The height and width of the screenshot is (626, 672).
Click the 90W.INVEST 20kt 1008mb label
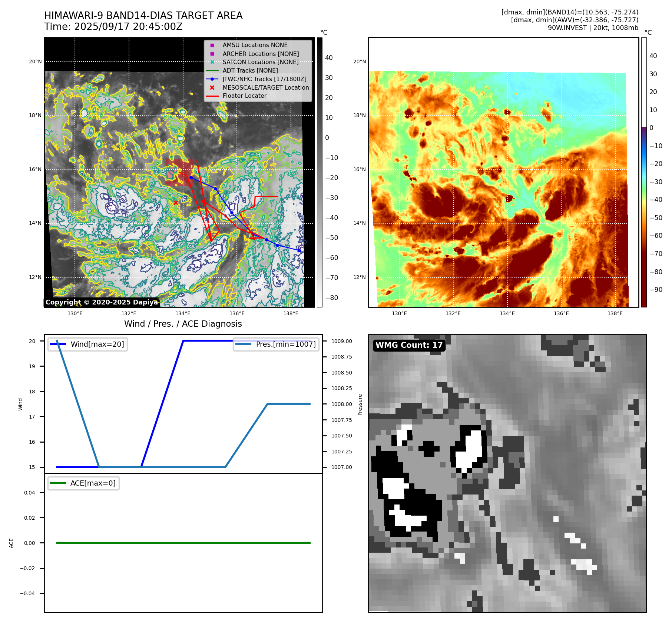point(593,28)
